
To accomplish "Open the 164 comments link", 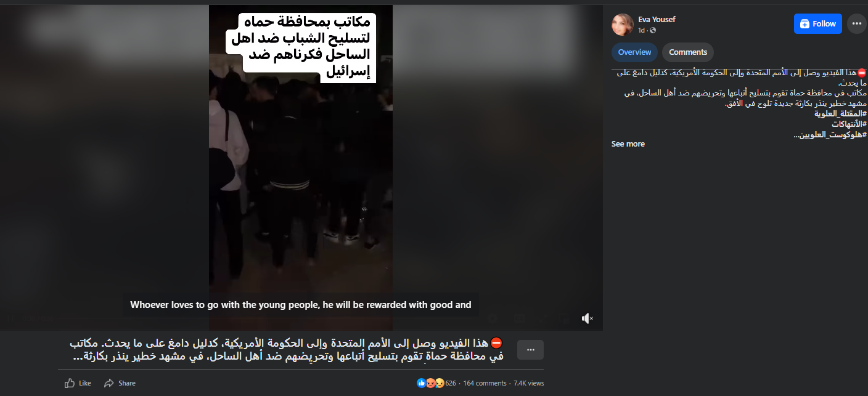I will click(x=485, y=383).
